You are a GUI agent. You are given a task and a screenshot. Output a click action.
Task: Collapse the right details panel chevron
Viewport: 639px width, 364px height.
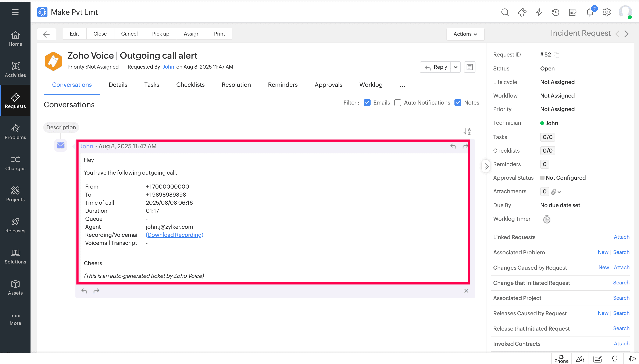click(486, 166)
